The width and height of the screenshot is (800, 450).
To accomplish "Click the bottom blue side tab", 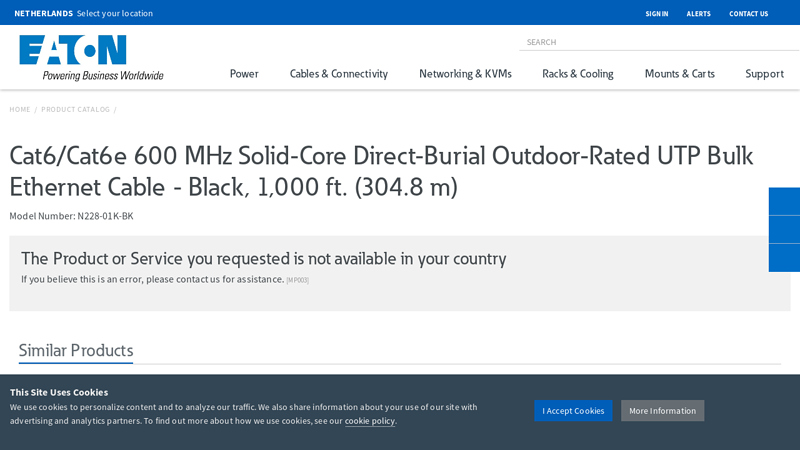I will click(x=784, y=258).
